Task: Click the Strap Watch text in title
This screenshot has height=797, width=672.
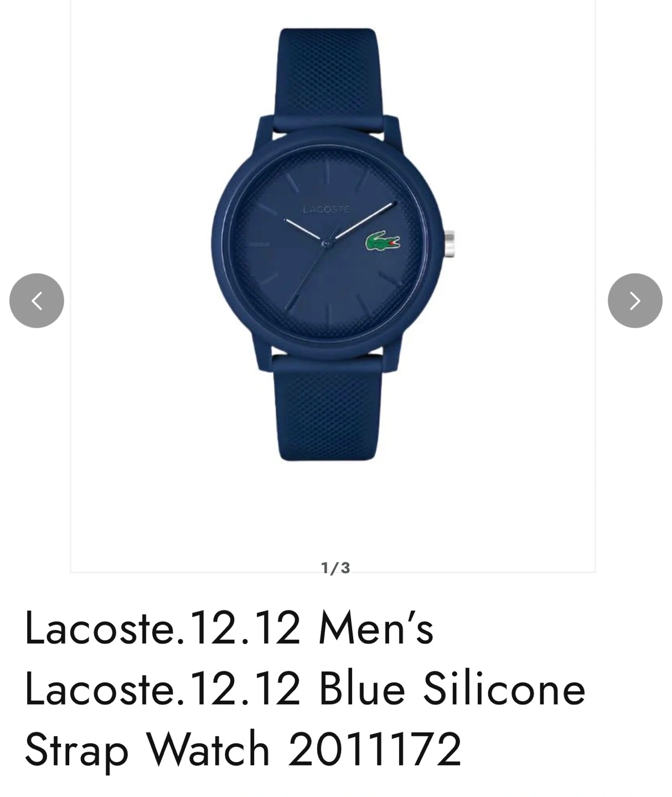Action: click(147, 749)
